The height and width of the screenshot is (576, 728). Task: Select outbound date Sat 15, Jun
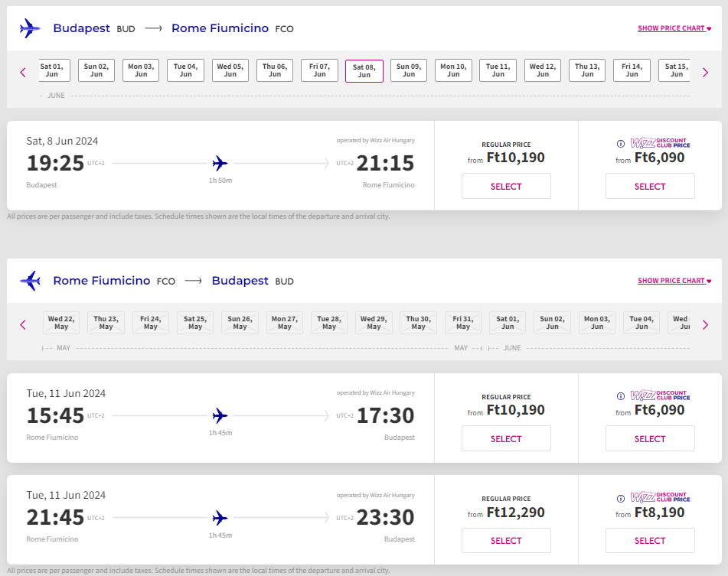pos(674,70)
